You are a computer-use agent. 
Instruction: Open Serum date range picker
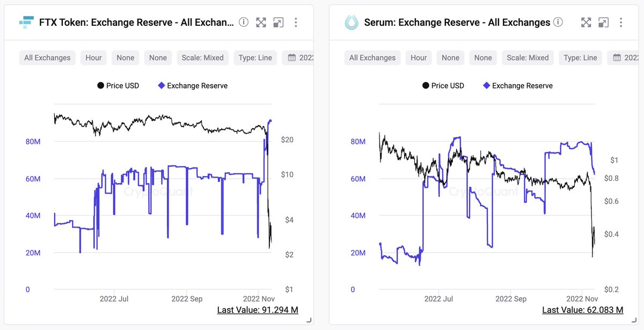coord(624,57)
